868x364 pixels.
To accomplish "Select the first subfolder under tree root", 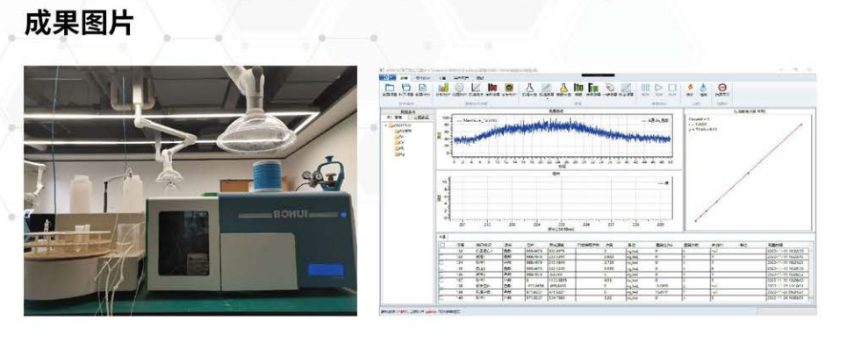I will pyautogui.click(x=402, y=132).
